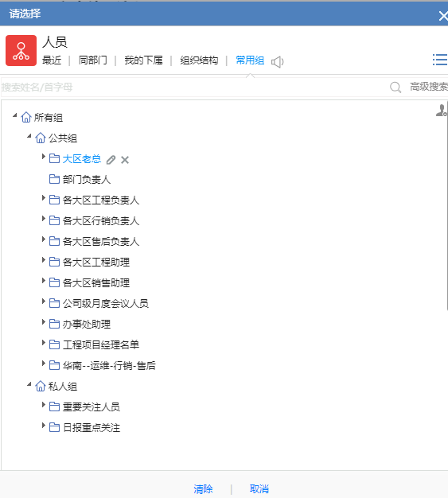Click the speaker icon beside 常用组
Viewport: 448px width, 498px height.
277,61
